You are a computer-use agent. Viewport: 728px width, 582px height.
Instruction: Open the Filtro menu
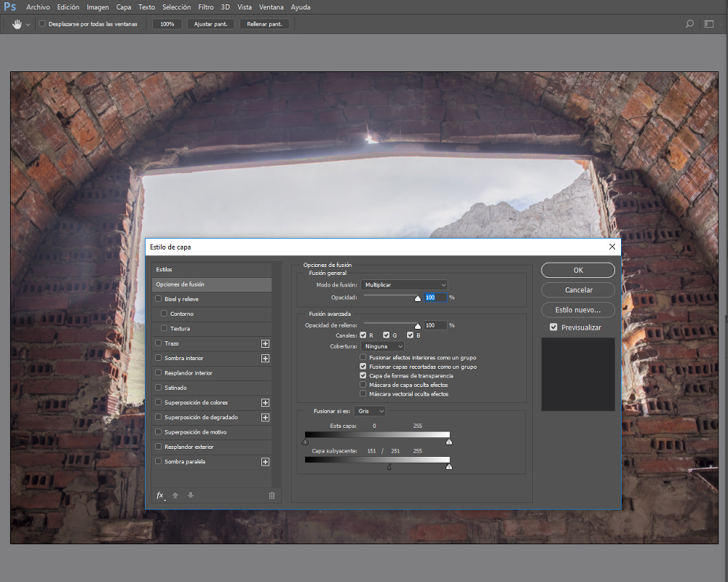coord(206,7)
